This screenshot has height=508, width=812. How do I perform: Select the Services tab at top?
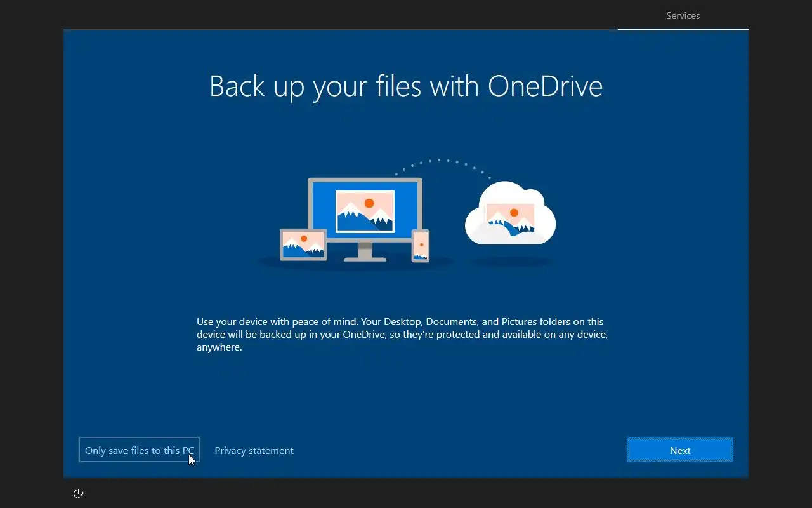coord(683,15)
